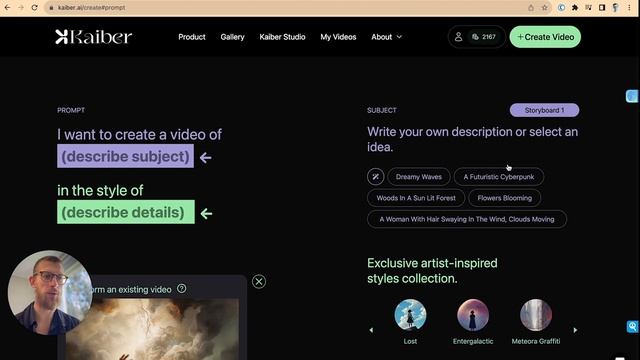Open browser extensions puzzle icon
Screen dimensions: 640x360
(x=575, y=7)
